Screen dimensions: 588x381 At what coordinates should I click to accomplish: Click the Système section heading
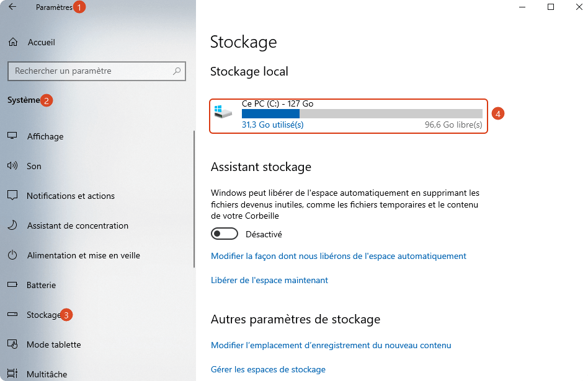(24, 100)
